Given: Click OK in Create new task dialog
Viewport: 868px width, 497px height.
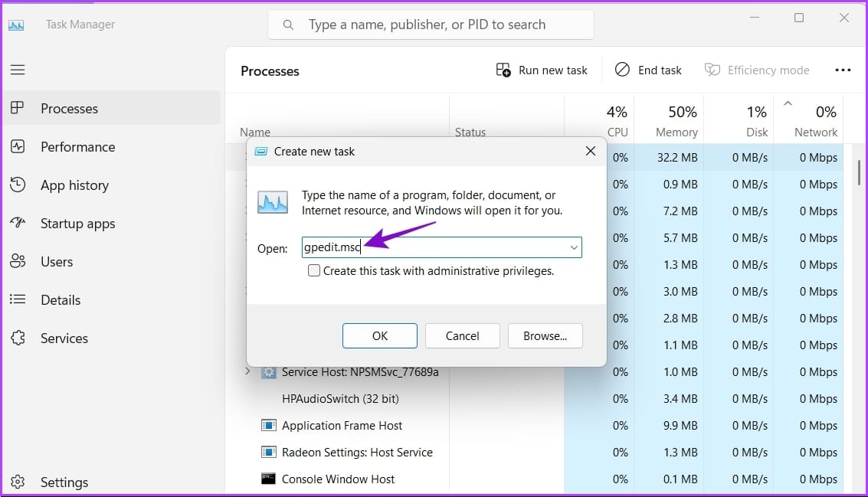Looking at the screenshot, I should click(380, 336).
